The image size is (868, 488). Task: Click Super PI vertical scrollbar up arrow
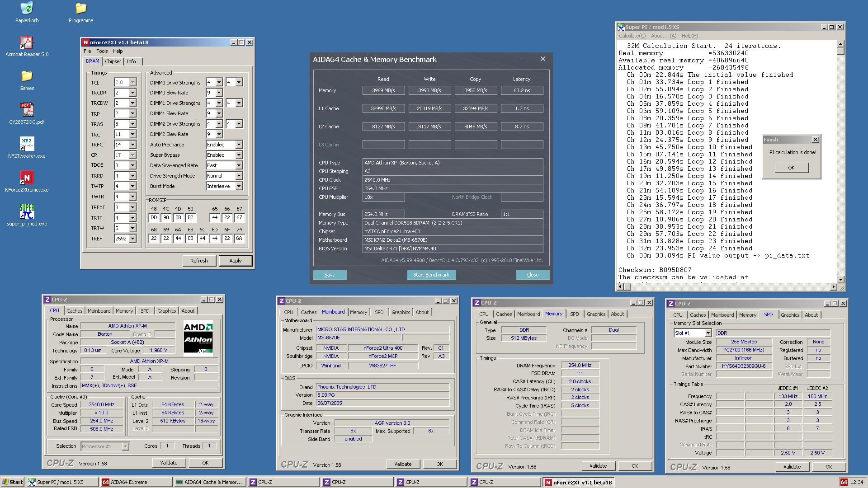[x=841, y=44]
